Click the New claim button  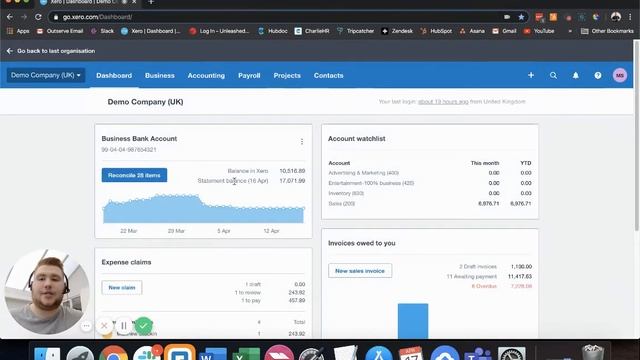(122, 287)
